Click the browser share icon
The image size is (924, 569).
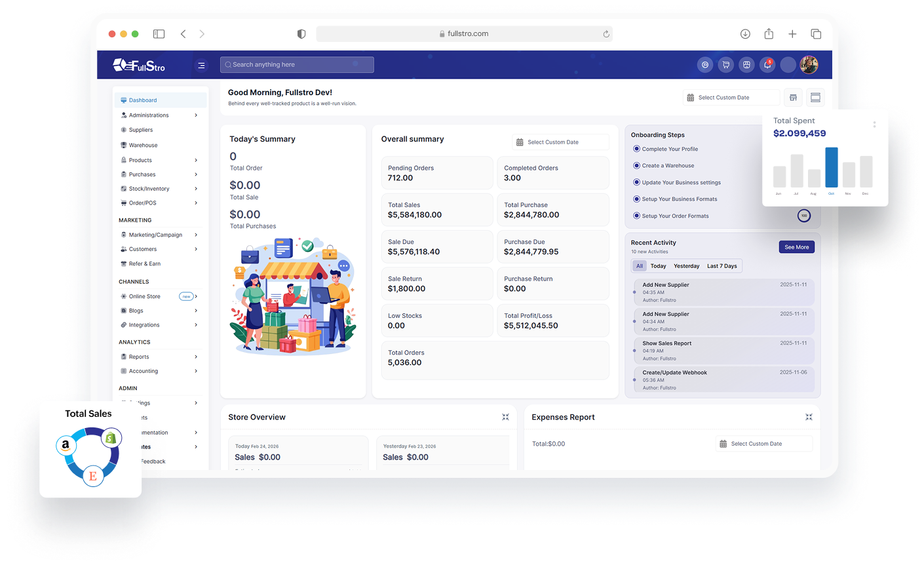(x=769, y=34)
